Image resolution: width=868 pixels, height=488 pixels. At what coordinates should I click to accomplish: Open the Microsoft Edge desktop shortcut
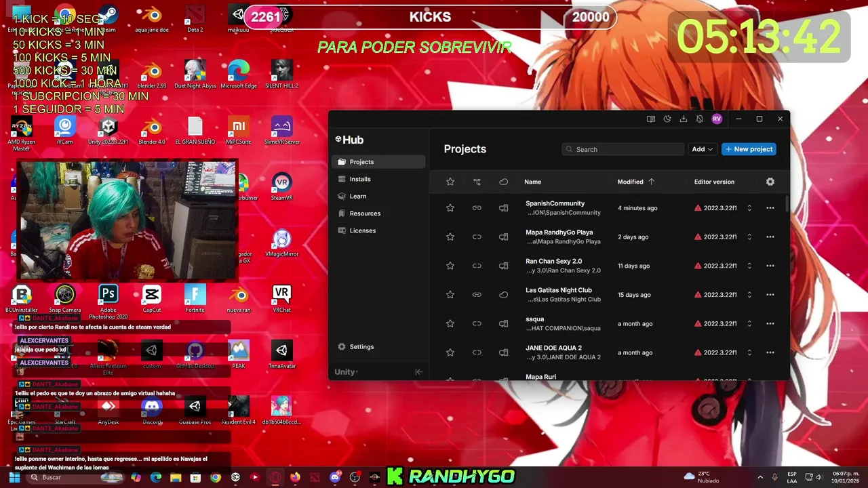(239, 75)
